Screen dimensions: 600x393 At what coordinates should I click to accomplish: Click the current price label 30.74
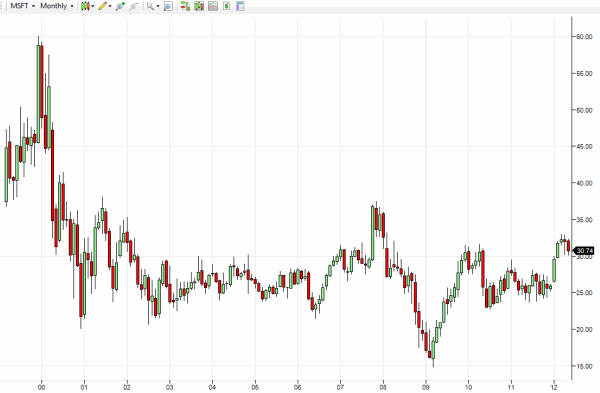pyautogui.click(x=584, y=251)
